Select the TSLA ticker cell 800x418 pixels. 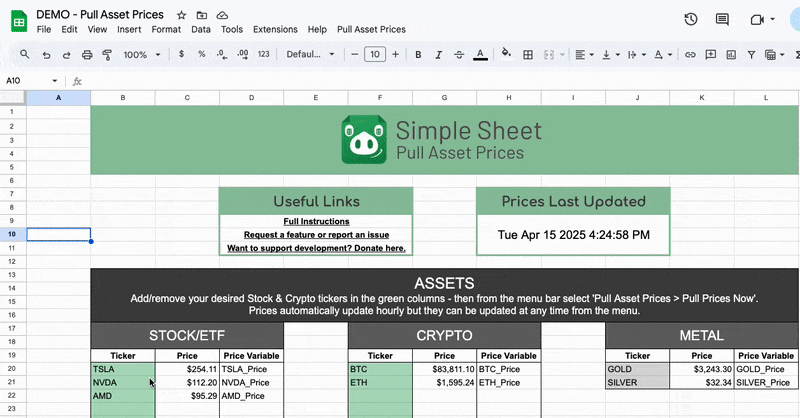coord(123,369)
